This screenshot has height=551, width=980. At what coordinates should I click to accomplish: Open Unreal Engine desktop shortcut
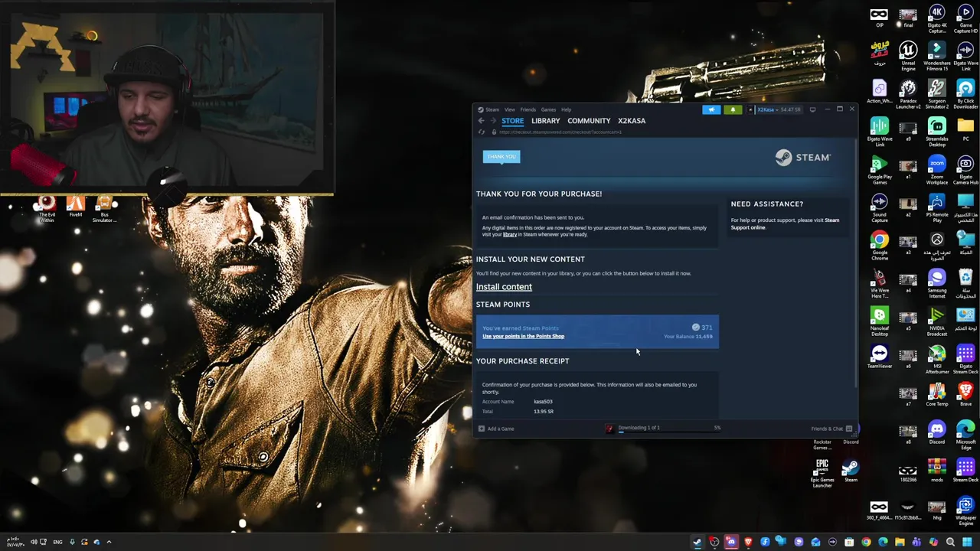click(908, 56)
